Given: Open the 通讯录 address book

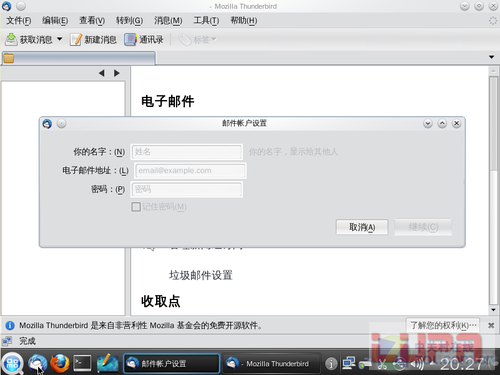Looking at the screenshot, I should (144, 39).
